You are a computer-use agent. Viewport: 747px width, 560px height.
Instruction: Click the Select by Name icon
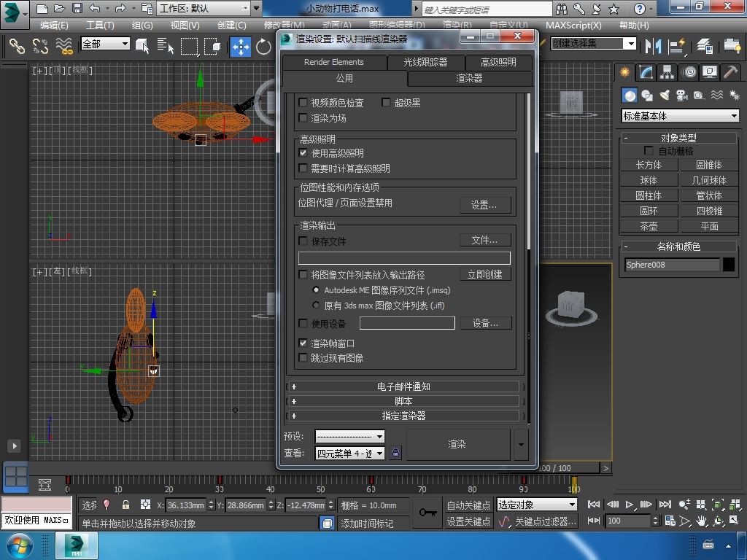(166, 46)
